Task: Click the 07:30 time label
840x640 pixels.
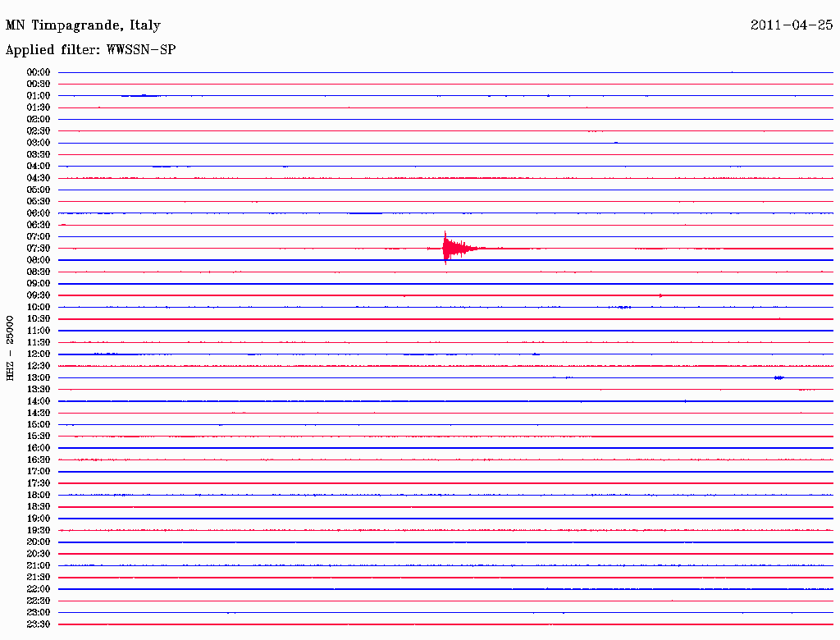Action: [39, 248]
